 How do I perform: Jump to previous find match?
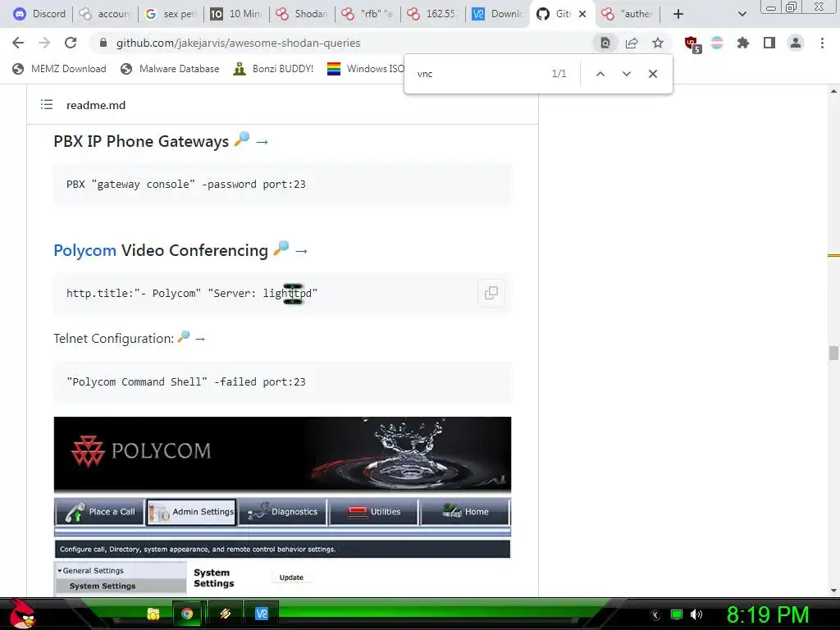[600, 74]
